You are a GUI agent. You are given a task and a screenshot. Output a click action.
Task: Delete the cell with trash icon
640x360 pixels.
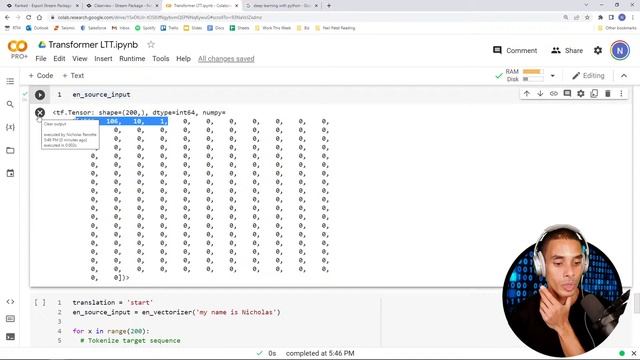pyautogui.click(x=607, y=93)
